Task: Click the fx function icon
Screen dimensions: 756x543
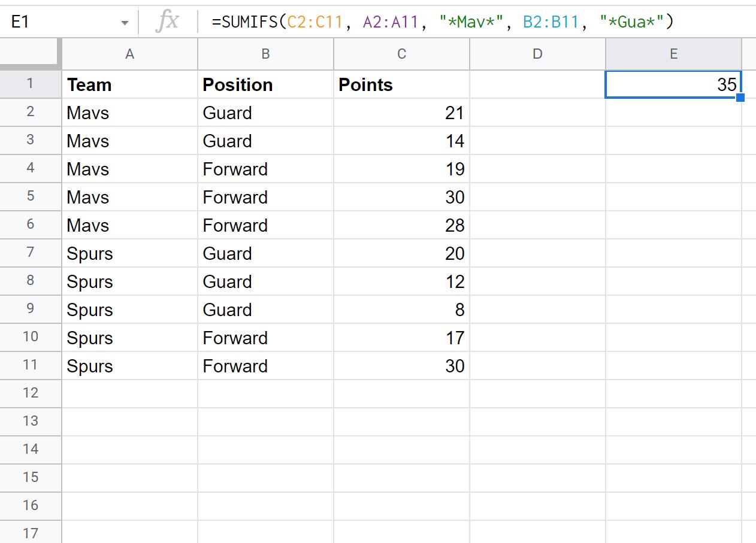Action: [167, 22]
